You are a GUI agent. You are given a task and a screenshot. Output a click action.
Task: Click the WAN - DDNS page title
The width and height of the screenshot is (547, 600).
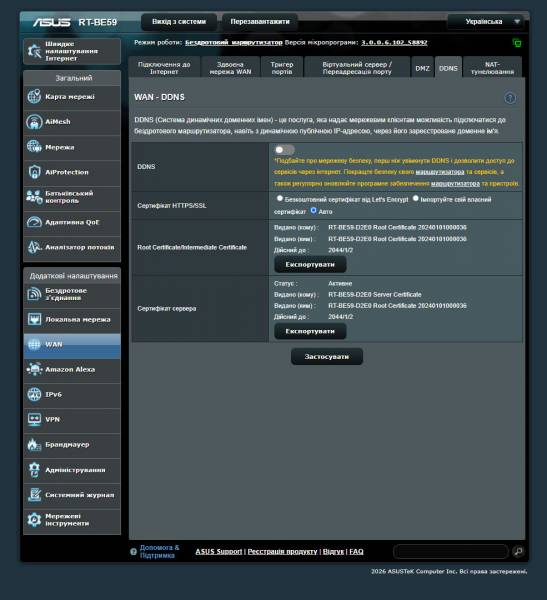click(x=159, y=97)
